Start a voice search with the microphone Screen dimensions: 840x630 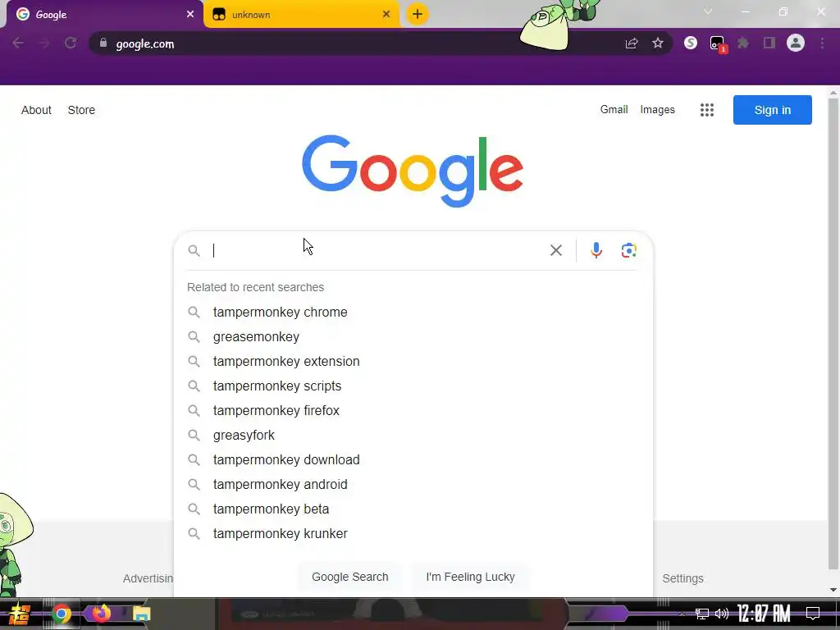tap(596, 250)
